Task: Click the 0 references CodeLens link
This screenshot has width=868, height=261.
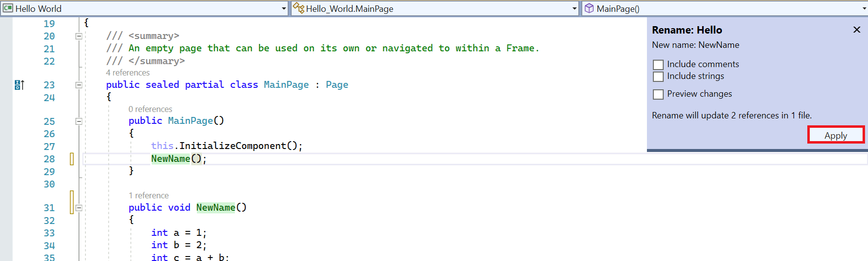Action: tap(151, 109)
